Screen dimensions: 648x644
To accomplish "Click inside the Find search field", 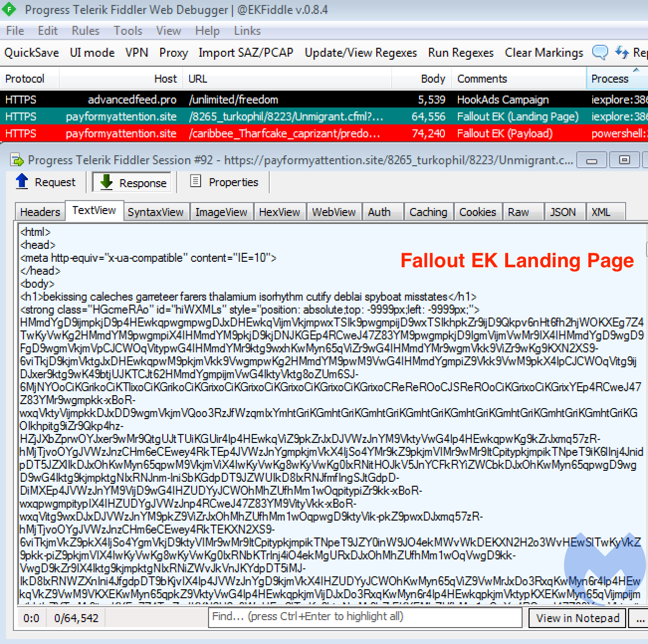I will coord(365,617).
